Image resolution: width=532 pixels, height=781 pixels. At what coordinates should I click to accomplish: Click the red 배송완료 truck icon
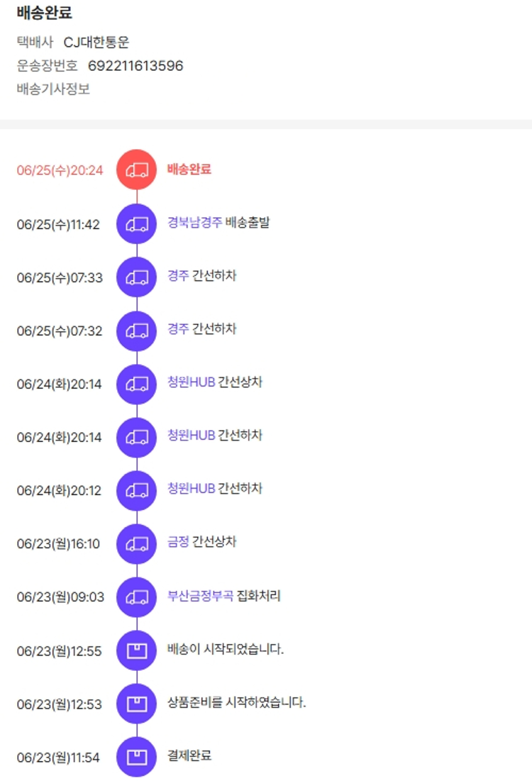pyautogui.click(x=136, y=170)
